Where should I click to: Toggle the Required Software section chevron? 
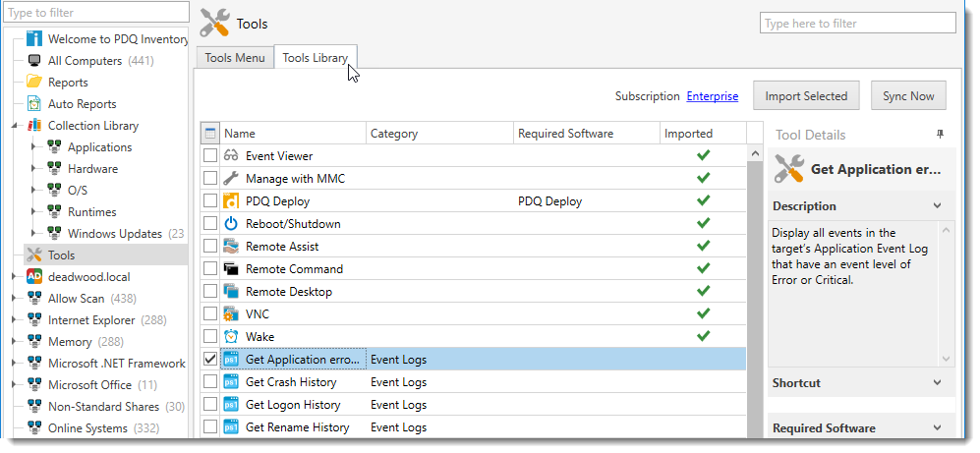937,428
